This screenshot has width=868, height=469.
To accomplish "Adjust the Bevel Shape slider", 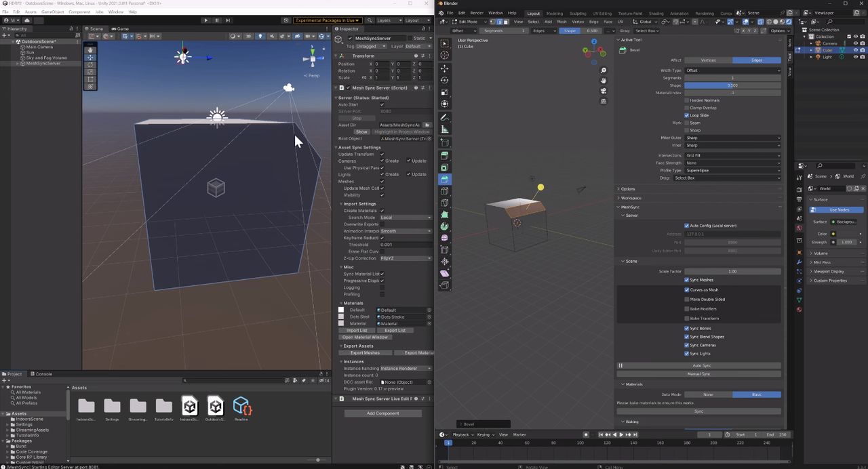I will (732, 85).
